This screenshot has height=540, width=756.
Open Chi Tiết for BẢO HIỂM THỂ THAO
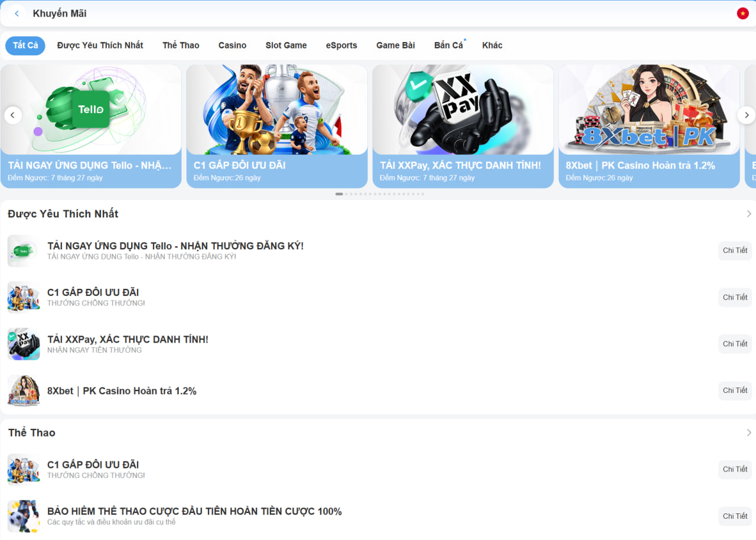(735, 516)
